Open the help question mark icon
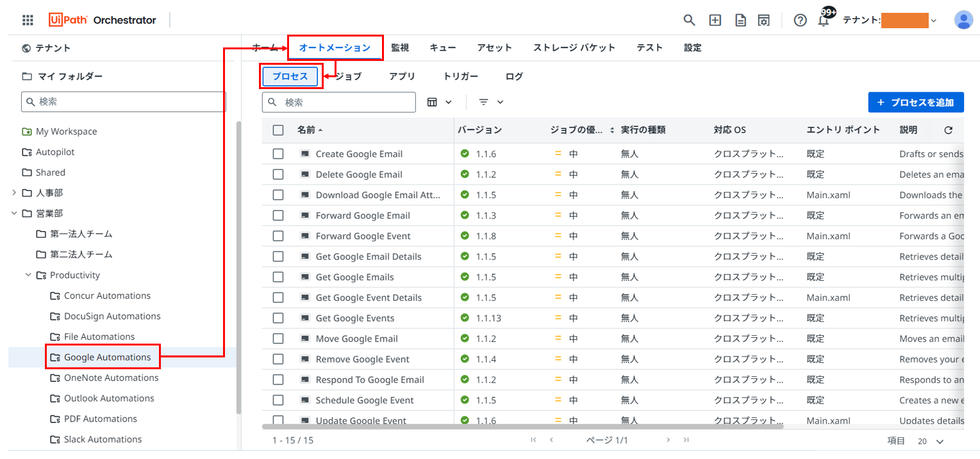The image size is (980, 459). pyautogui.click(x=800, y=20)
